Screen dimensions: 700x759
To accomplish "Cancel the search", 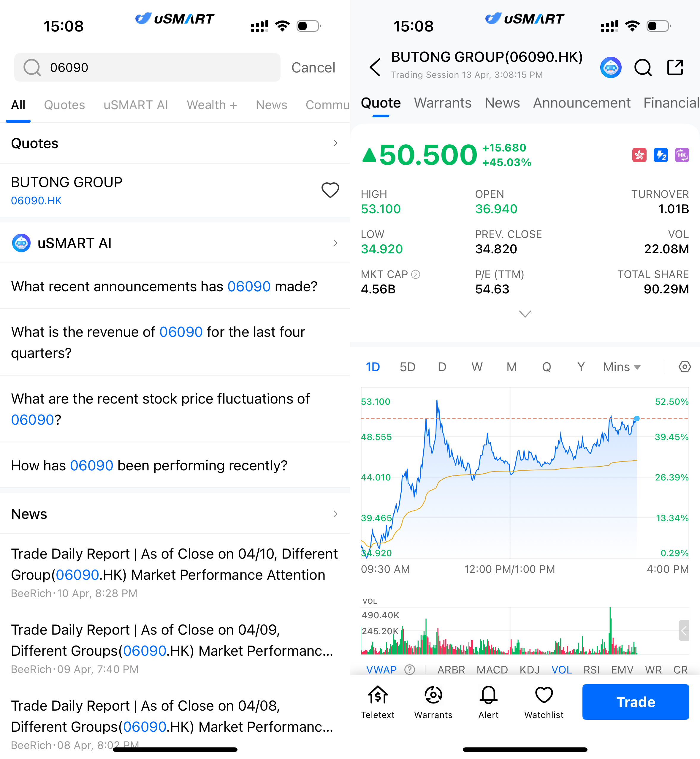I will [313, 67].
